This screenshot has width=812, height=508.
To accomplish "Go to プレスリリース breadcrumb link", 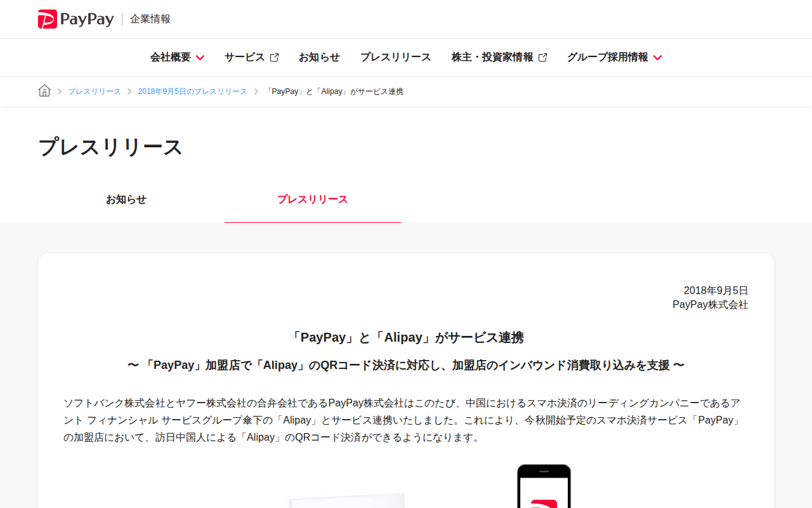I will click(x=95, y=91).
